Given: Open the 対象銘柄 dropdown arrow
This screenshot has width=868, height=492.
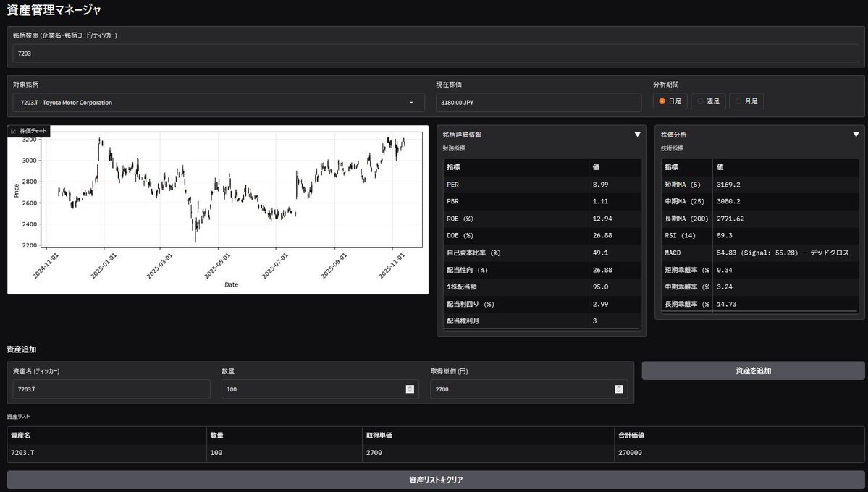Looking at the screenshot, I should [x=411, y=103].
